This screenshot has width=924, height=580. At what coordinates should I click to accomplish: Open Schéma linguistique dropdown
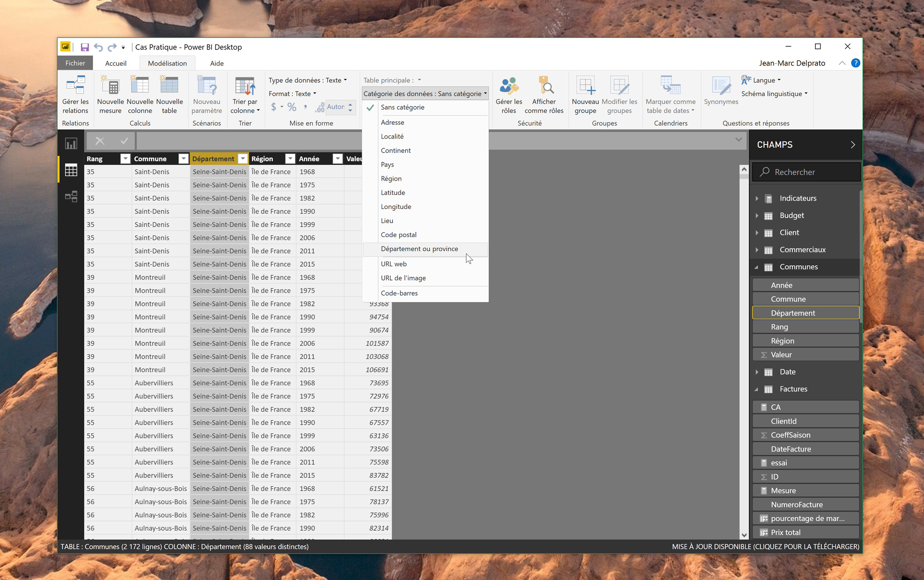(x=774, y=94)
